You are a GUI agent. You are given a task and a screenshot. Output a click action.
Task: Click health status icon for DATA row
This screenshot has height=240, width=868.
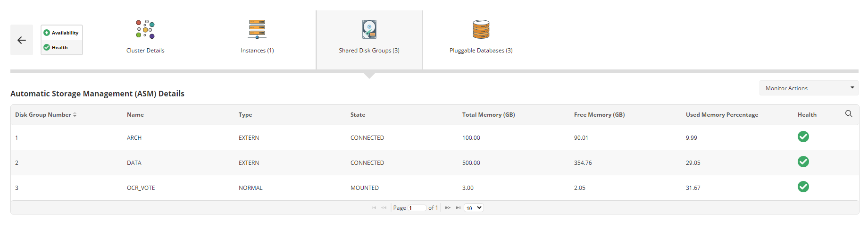click(x=803, y=162)
